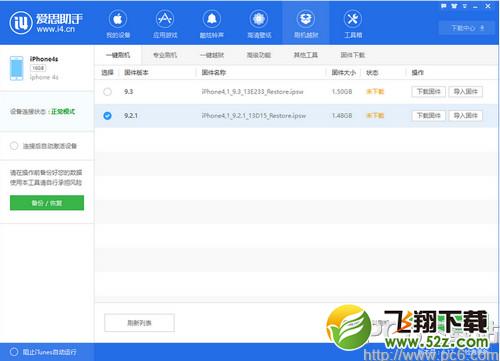Select firmware 9.2.1 radio button
The image size is (500, 361).
click(x=107, y=116)
